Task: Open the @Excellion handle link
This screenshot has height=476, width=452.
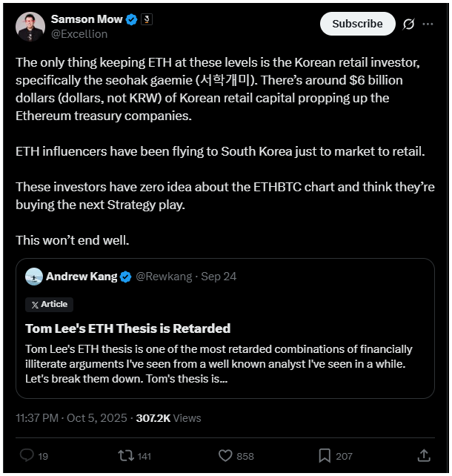Action: click(x=79, y=33)
